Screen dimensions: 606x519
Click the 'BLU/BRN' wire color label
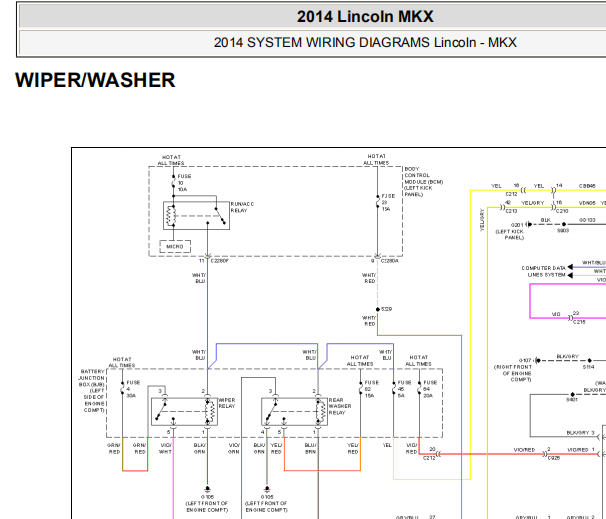[x=310, y=448]
